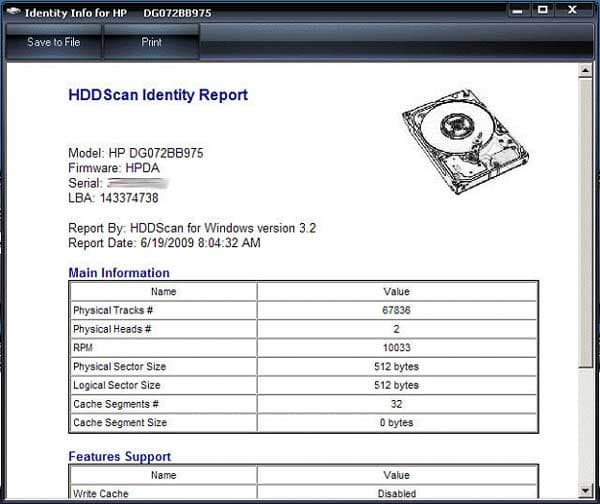
Task: Click the Model: HP DG072BB975 line
Action: click(135, 153)
